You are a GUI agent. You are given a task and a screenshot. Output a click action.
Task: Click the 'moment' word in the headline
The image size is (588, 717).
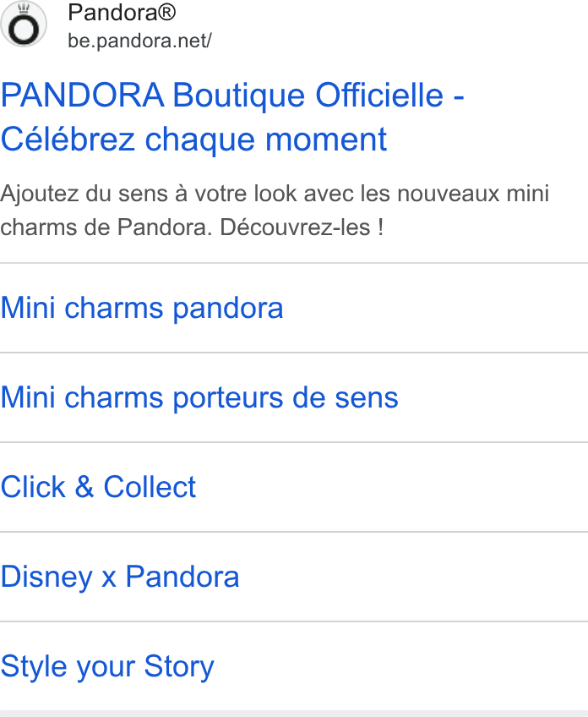(x=326, y=140)
